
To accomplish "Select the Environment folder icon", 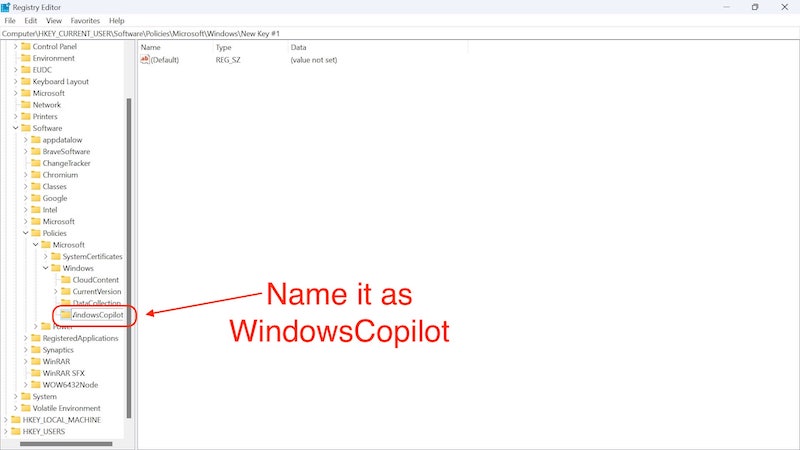I will 26,58.
